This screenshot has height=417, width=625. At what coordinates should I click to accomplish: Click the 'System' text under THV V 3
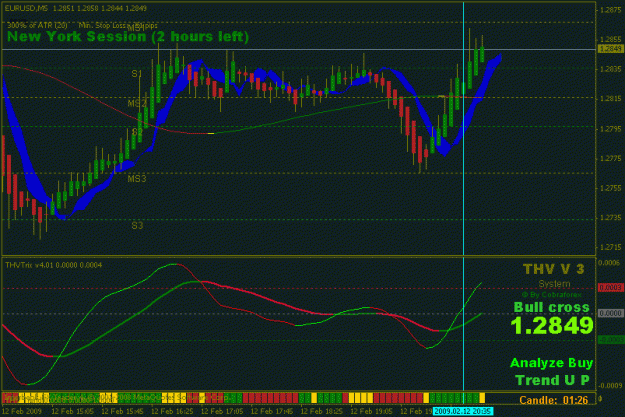pyautogui.click(x=554, y=284)
